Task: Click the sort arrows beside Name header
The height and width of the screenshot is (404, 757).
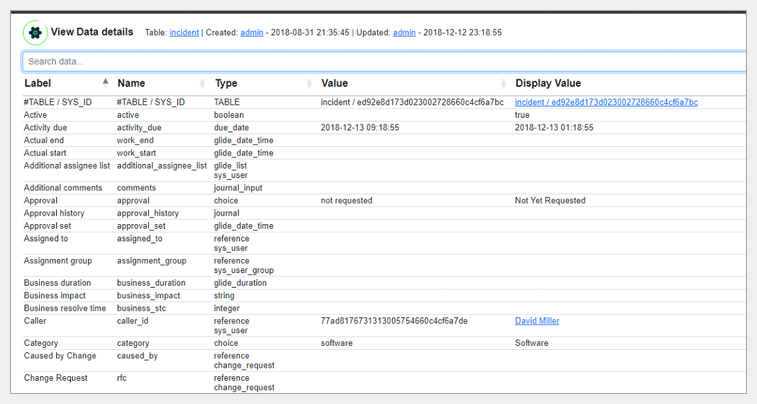Action: [203, 83]
